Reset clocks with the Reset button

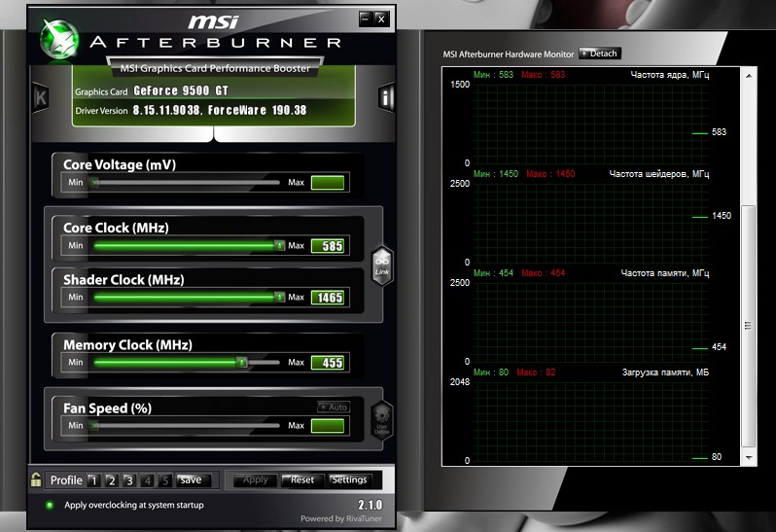pos(301,479)
